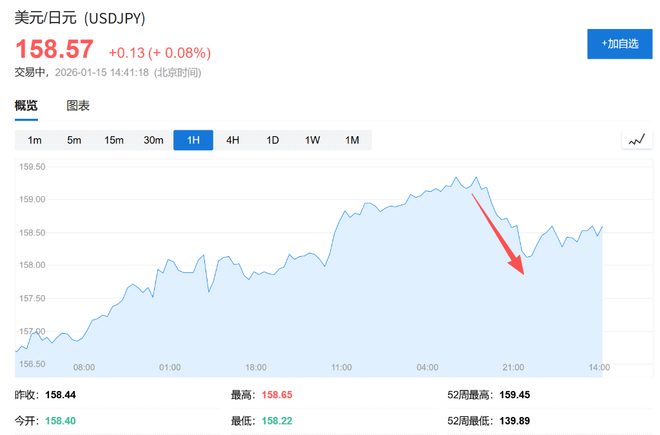Click the 今开 value 158.40
Viewport: 660px width, 435px height.
(x=60, y=420)
